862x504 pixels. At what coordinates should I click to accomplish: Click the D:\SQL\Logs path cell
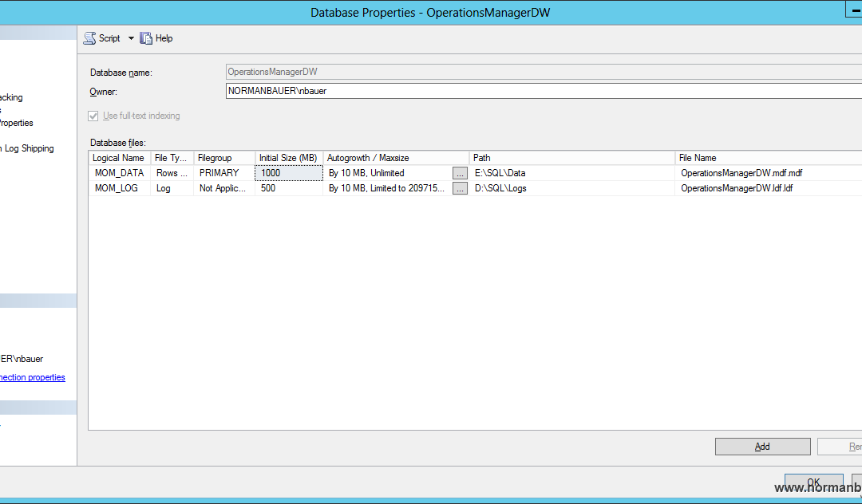[571, 188]
